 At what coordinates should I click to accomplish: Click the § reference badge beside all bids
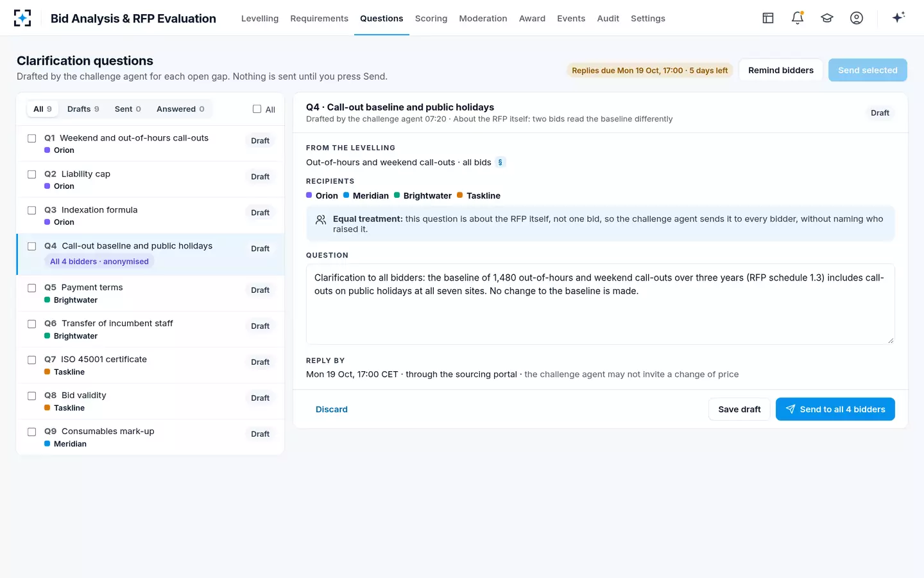[x=501, y=162]
